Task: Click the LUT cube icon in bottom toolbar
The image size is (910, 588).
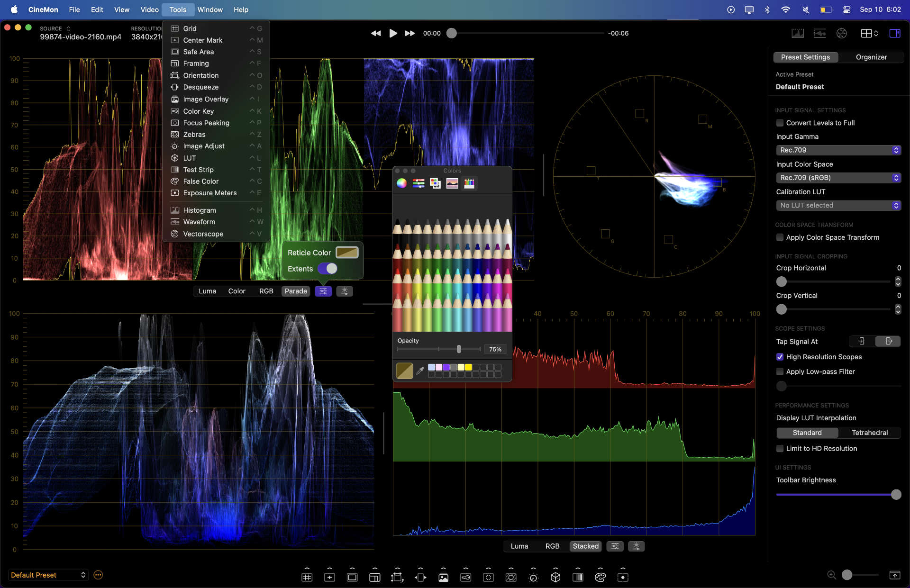Action: coord(555,577)
